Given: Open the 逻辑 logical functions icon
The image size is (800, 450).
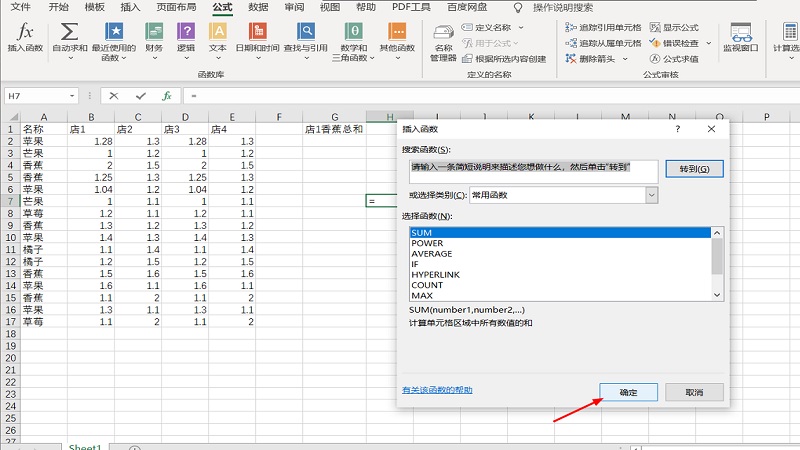Looking at the screenshot, I should point(186,32).
